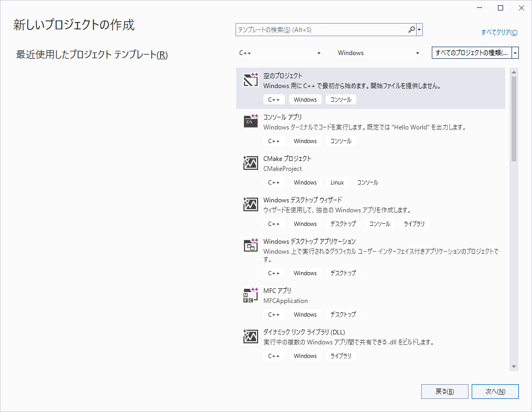Click the magnifier search icon in search box
532x412 pixels.
[x=411, y=30]
